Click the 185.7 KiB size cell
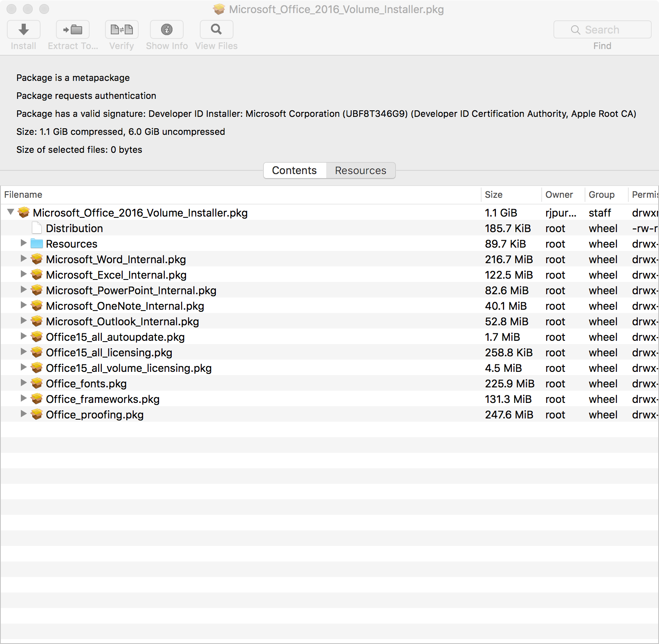This screenshot has width=659, height=644. (x=508, y=228)
